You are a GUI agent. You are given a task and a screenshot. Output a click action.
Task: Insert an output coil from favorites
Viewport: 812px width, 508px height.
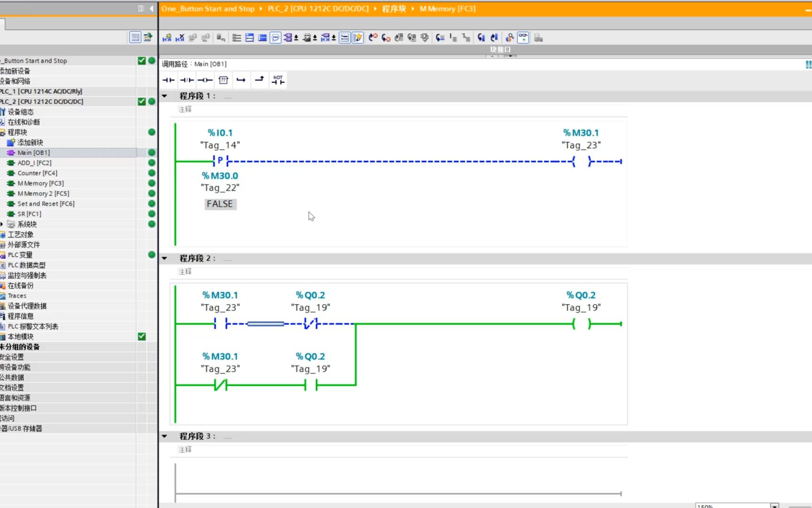205,80
